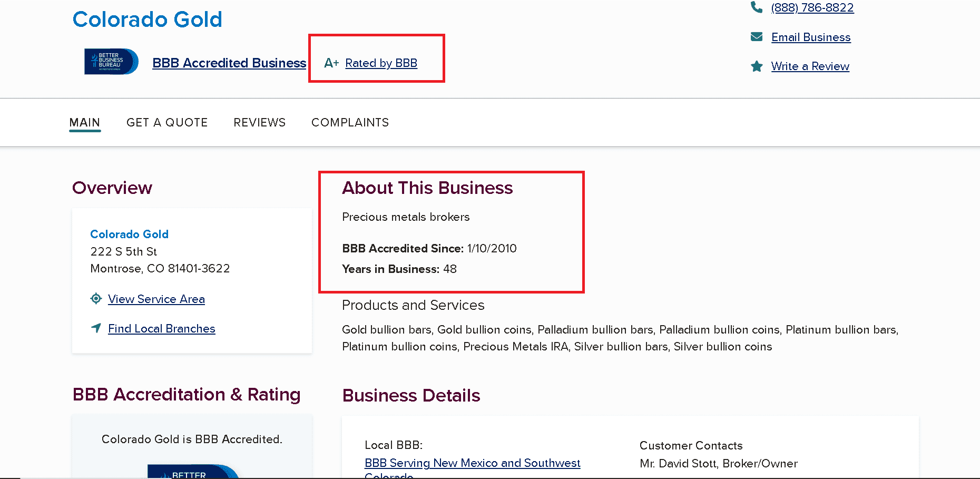Click the Better Business Bureau accredited badge

tap(111, 61)
